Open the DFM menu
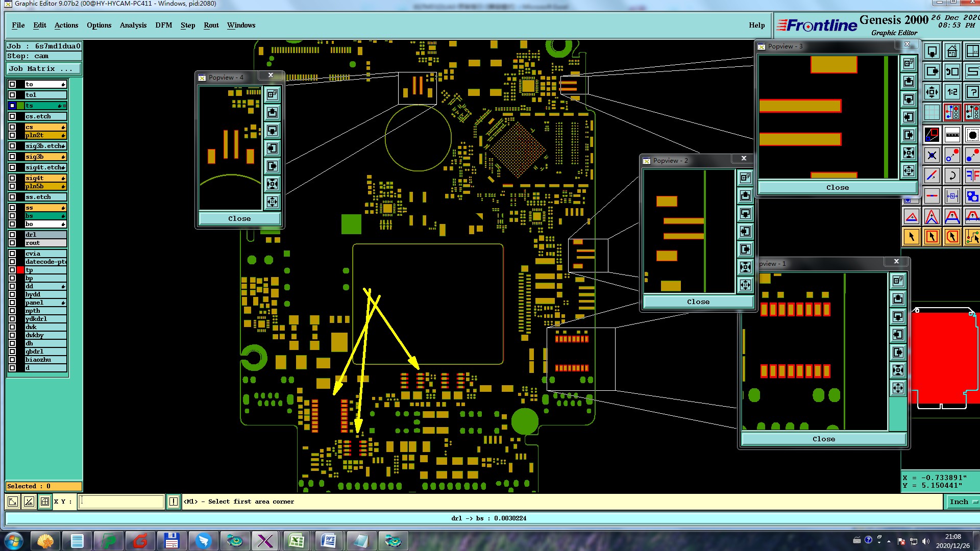Viewport: 980px width, 551px height. (x=163, y=25)
